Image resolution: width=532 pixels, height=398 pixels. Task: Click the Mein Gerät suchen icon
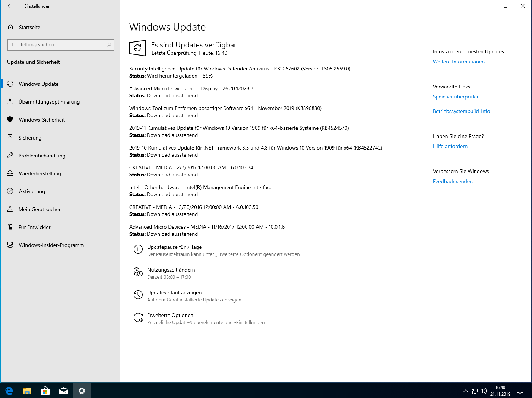point(10,209)
